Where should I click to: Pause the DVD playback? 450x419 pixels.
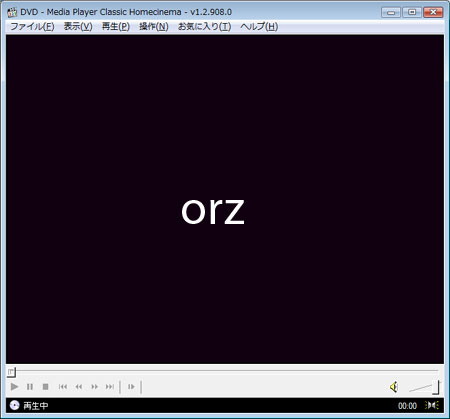[x=30, y=387]
